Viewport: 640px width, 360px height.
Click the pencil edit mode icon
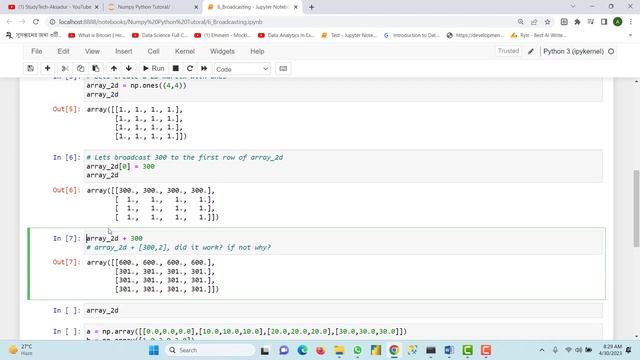531,51
